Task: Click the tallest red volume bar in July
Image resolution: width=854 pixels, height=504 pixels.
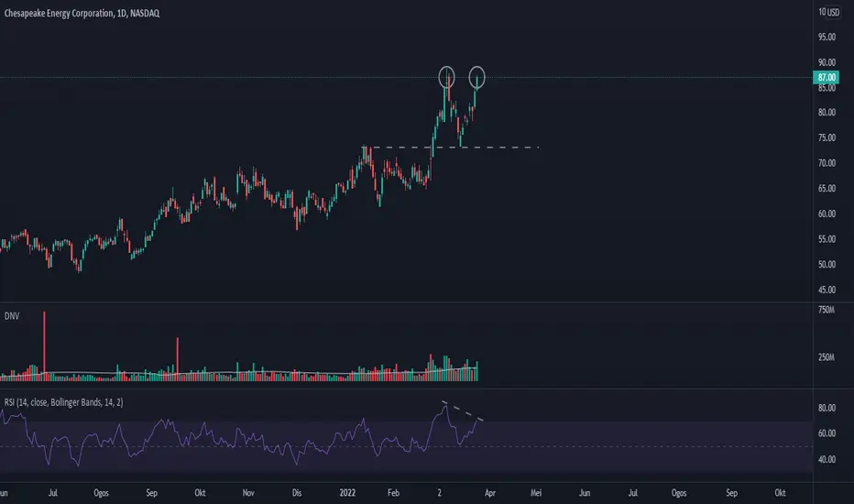Action: [x=45, y=346]
